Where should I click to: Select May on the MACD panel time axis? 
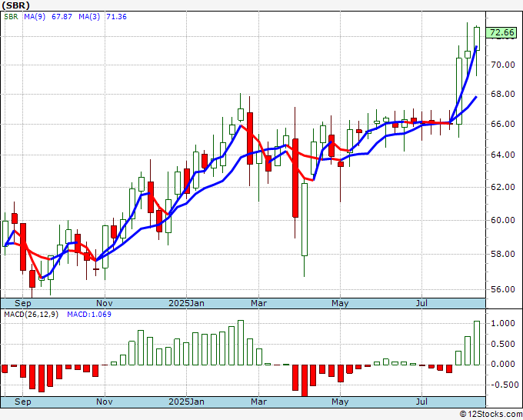pyautogui.click(x=340, y=402)
